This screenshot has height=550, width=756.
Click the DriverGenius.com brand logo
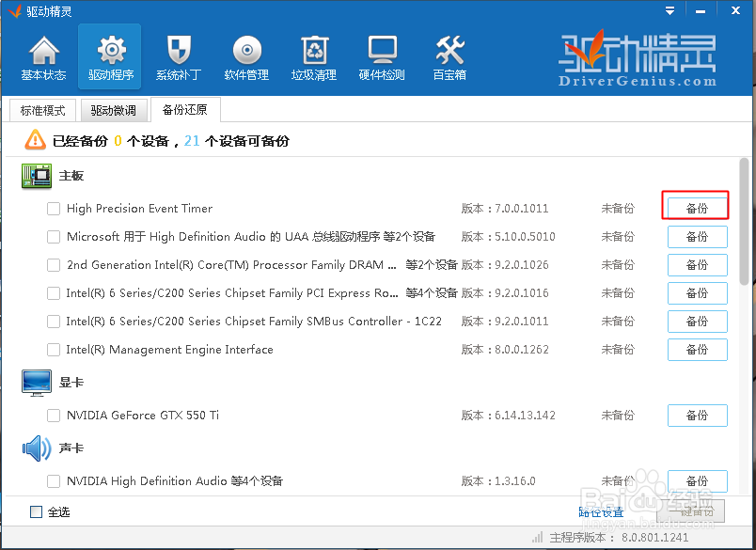(638, 59)
